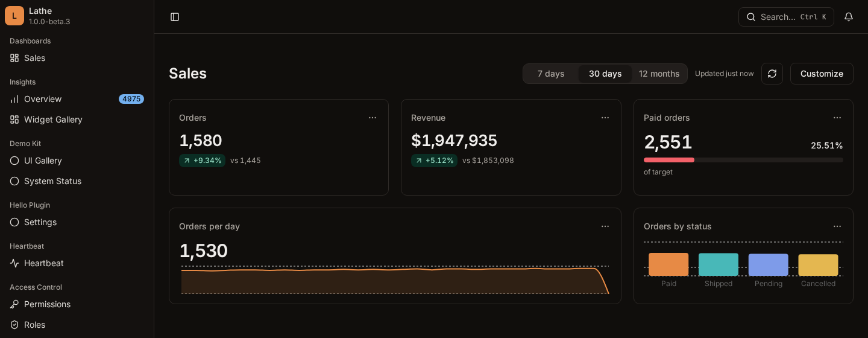Image resolution: width=868 pixels, height=338 pixels.
Task: Click the System Status circle icon
Action: click(x=14, y=181)
